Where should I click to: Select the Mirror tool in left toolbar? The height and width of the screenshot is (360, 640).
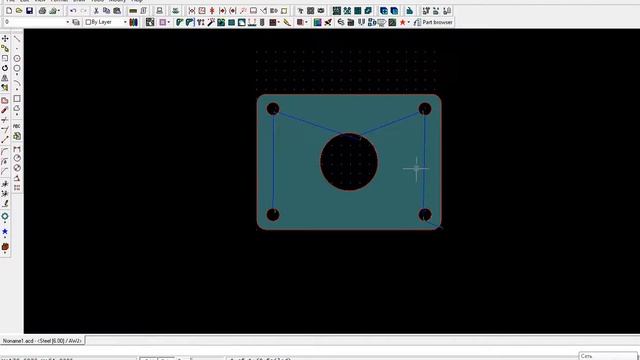pyautogui.click(x=5, y=78)
